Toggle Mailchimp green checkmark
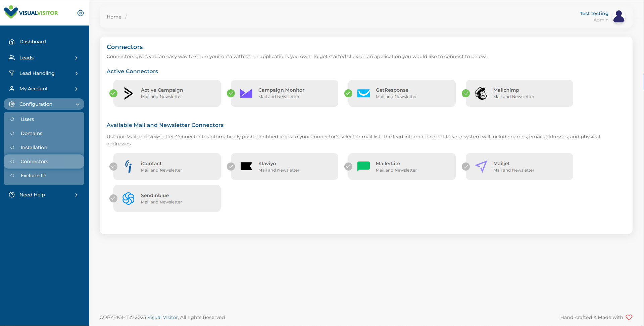This screenshot has height=326, width=644. click(466, 93)
